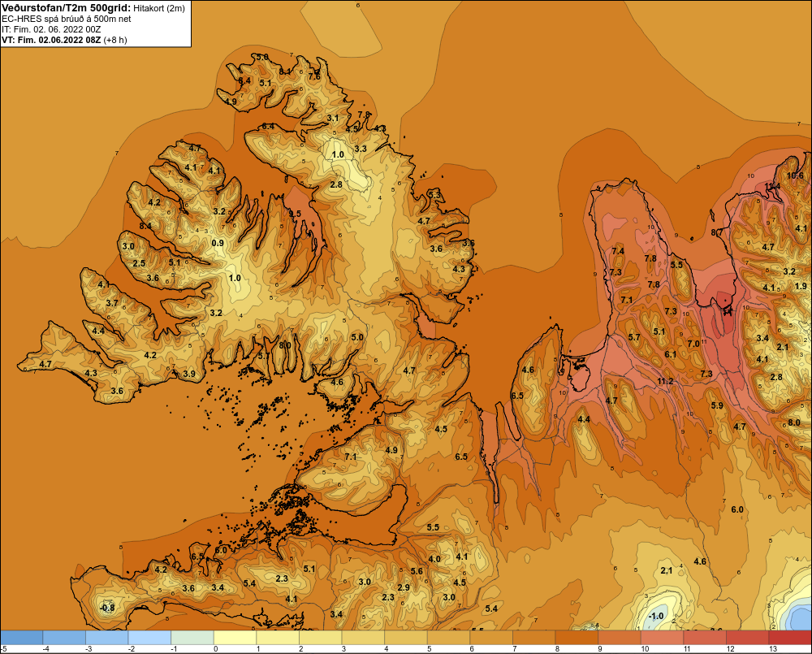812x654 pixels.
Task: Click the 'EC-HRES spá brúuð á 500m net' line
Action: 67,19
